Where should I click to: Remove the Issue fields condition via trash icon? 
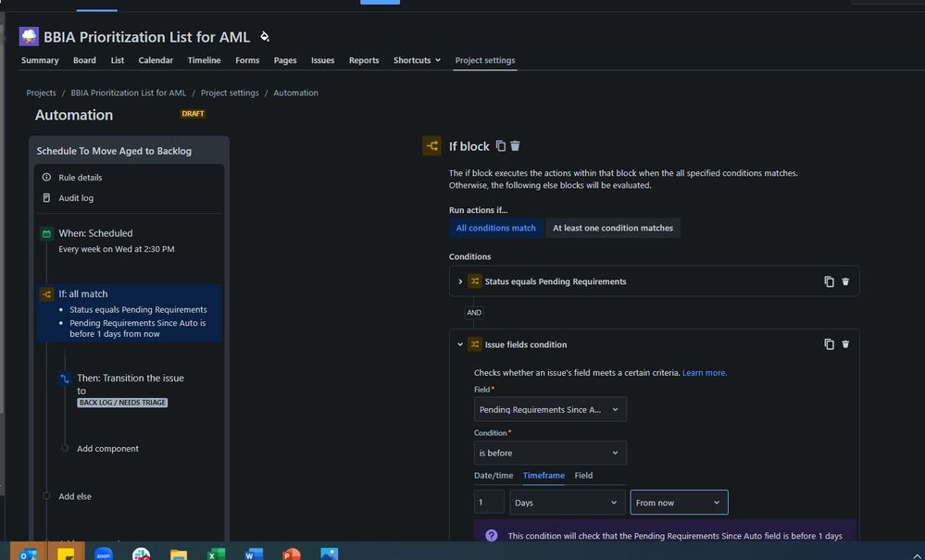845,344
